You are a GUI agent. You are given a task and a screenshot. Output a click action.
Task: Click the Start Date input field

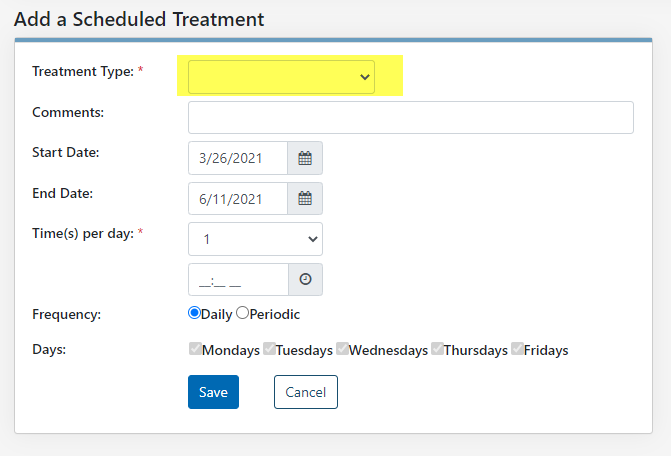point(238,158)
